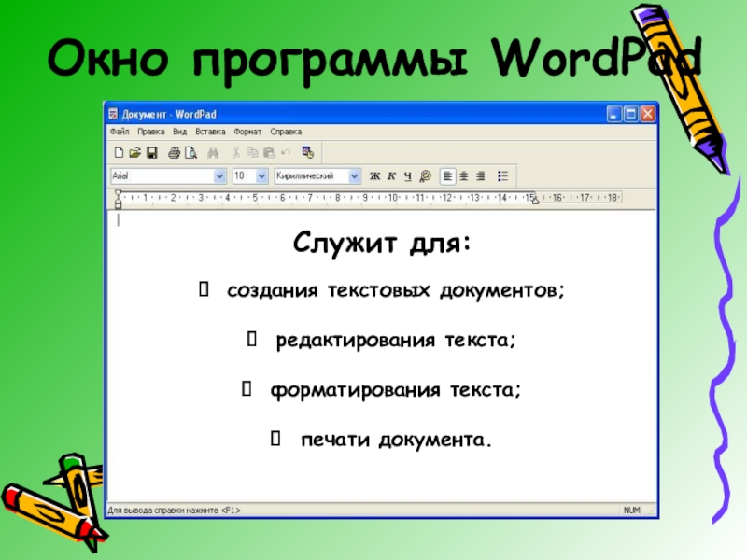Click status bar text 'Для вывода справки'
Image resolution: width=747 pixels, height=560 pixels.
(x=148, y=511)
